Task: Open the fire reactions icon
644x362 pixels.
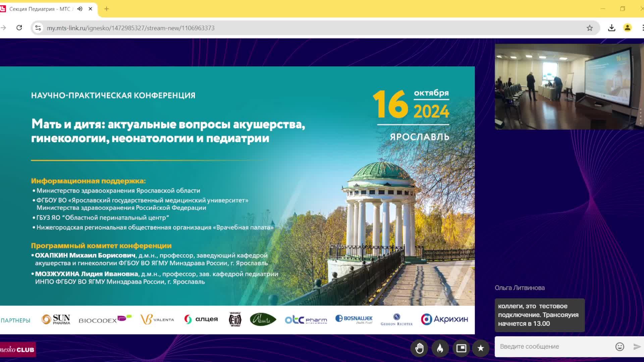Action: point(440,348)
